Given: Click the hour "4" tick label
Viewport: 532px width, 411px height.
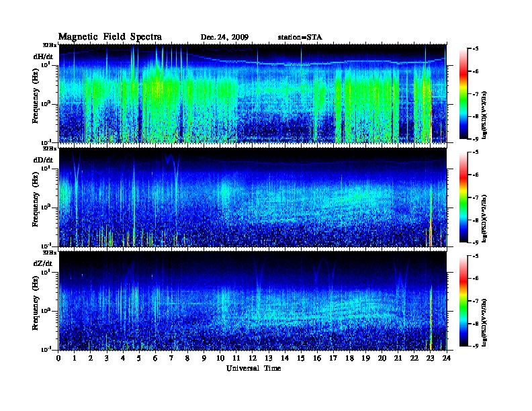Looking at the screenshot, I should click(123, 359).
